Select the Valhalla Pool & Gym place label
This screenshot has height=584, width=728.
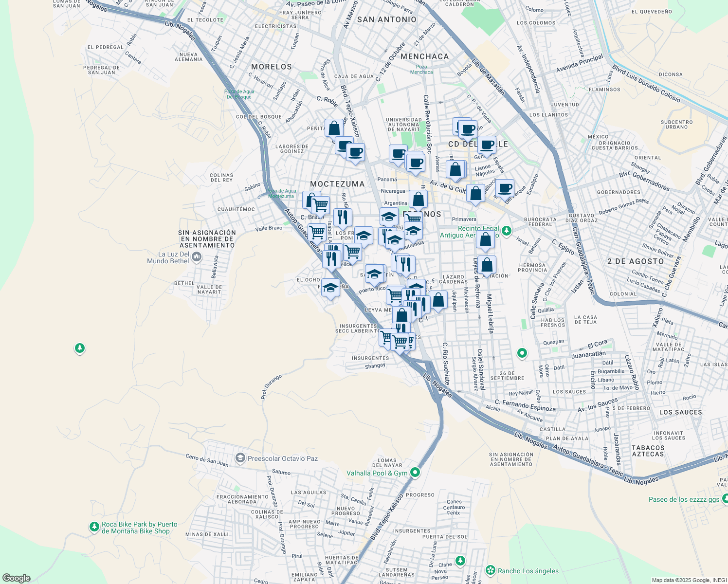click(x=377, y=473)
